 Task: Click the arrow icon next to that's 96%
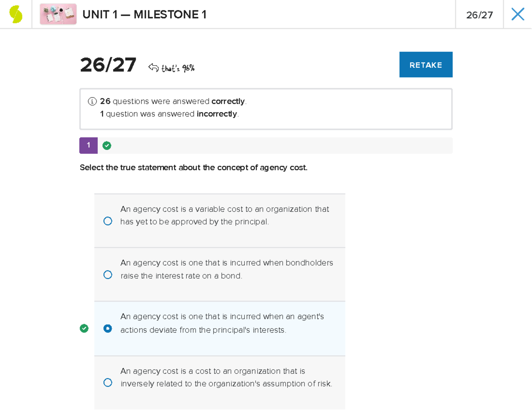[153, 68]
